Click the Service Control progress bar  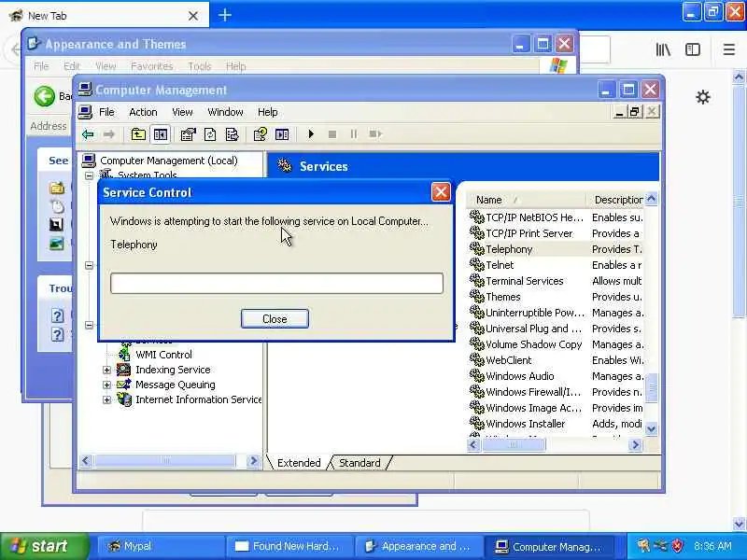tap(276, 283)
